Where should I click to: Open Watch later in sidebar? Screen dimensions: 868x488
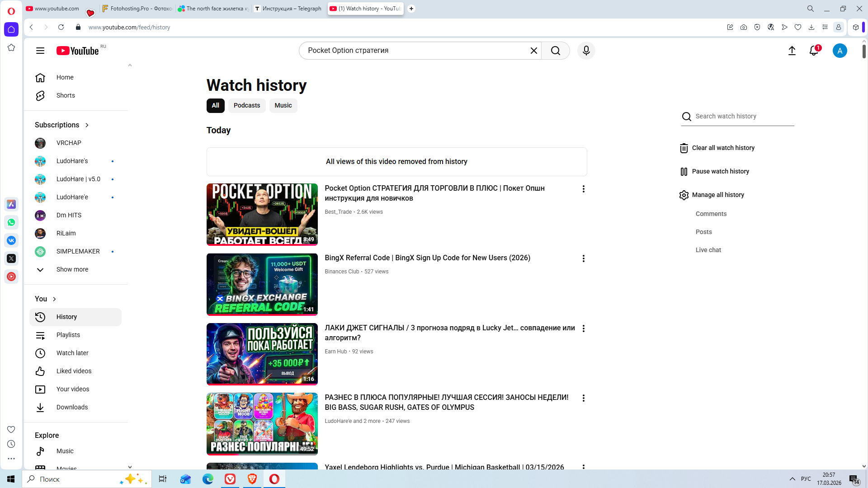72,353
